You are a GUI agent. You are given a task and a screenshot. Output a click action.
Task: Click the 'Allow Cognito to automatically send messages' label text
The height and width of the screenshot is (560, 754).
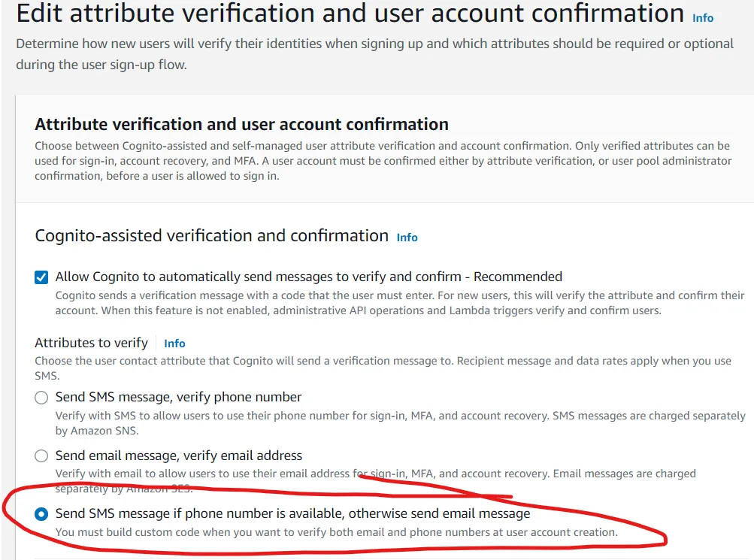(308, 277)
